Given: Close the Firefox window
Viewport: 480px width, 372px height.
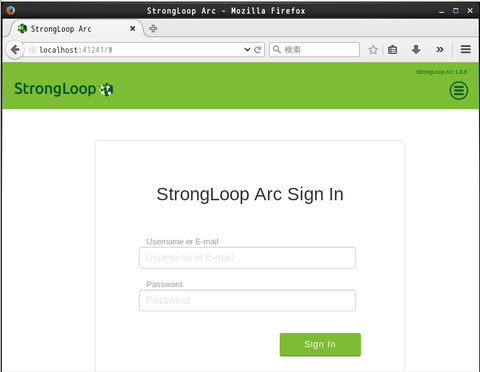Looking at the screenshot, I should pyautogui.click(x=470, y=11).
